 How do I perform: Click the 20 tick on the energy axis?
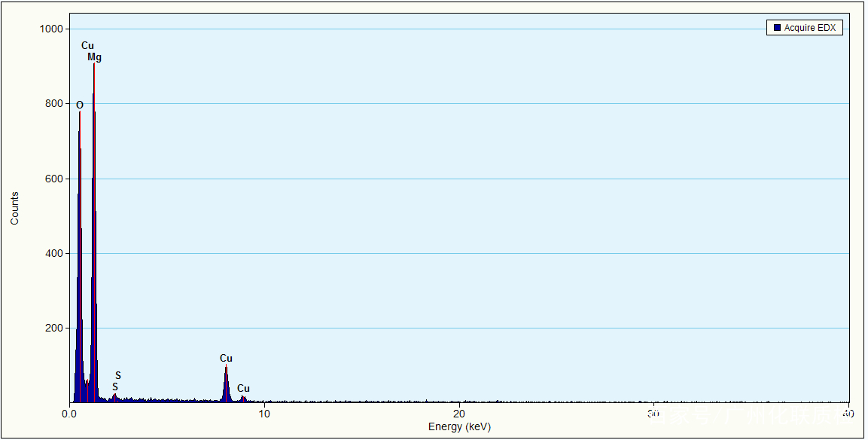(459, 414)
